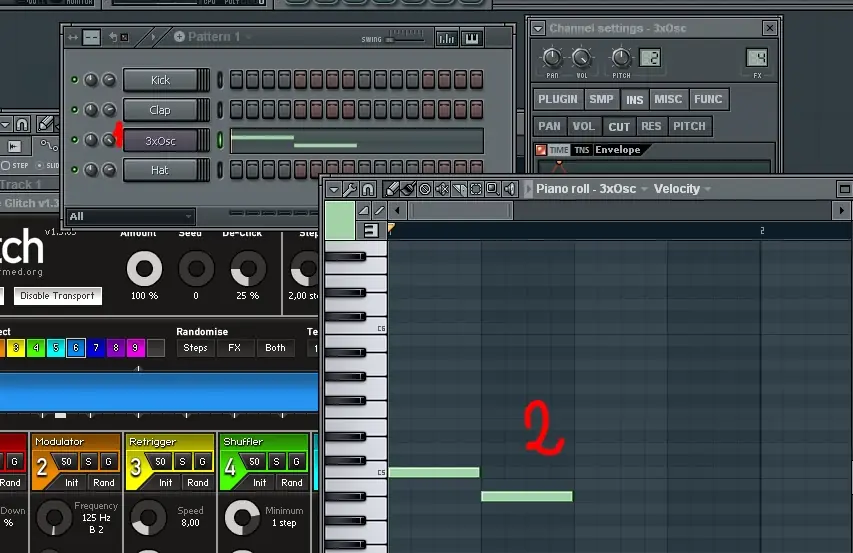Click the Disable Transport button in Glitch

point(57,296)
